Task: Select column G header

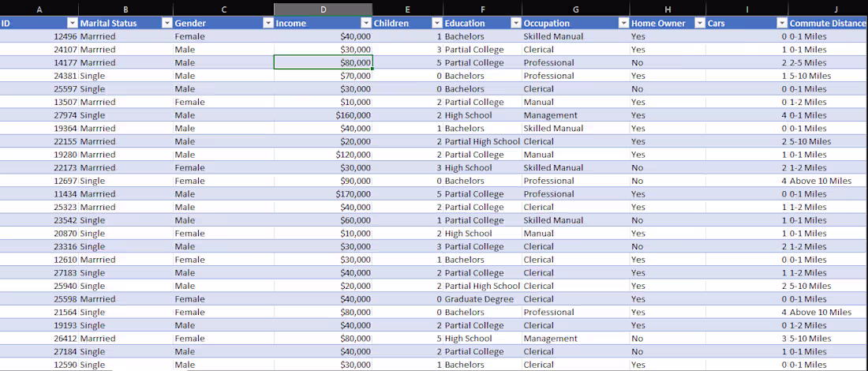Action: [576, 9]
